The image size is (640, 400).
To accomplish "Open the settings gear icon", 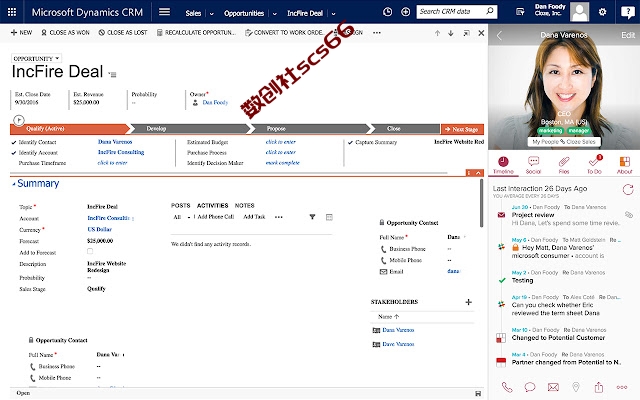I will point(602,12).
